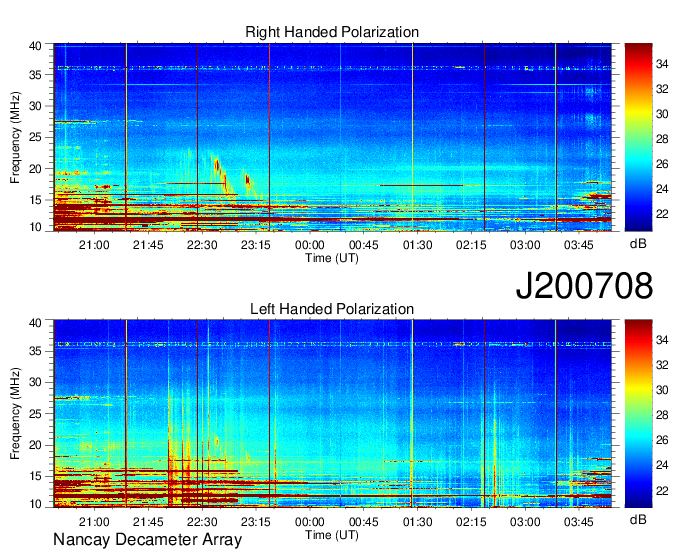Click the "Right Handed Polarization" plot title
Image resolution: width=680 pixels, height=552 pixels.
tap(332, 32)
